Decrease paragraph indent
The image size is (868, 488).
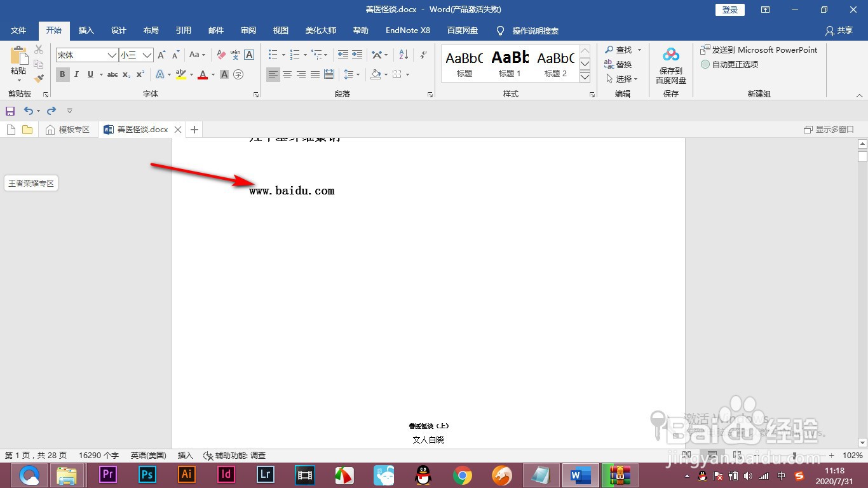[x=343, y=55]
